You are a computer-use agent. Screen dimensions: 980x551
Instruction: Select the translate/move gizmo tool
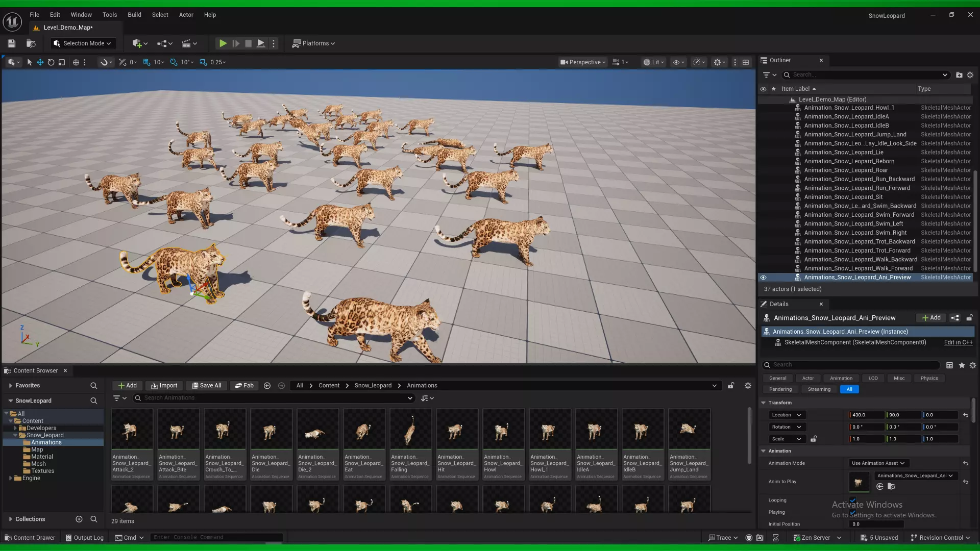(x=40, y=62)
